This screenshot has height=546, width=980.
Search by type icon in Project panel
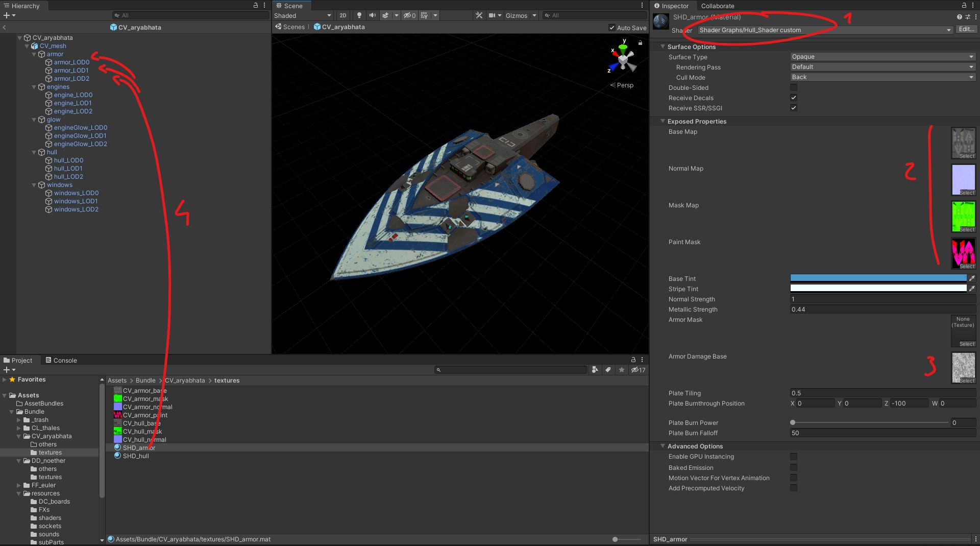595,370
